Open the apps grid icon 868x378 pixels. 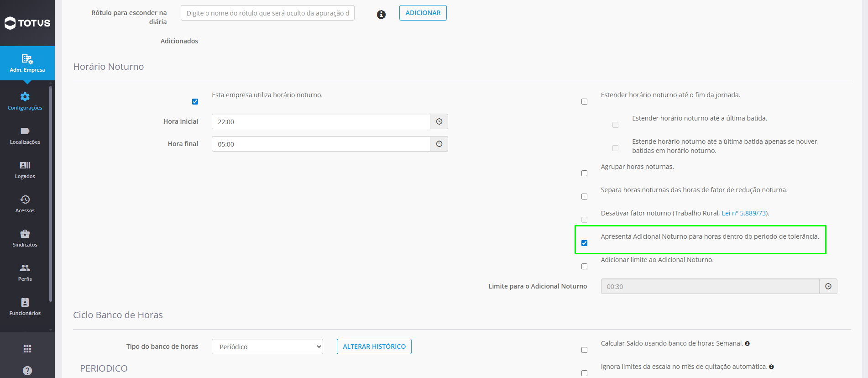coord(27,349)
